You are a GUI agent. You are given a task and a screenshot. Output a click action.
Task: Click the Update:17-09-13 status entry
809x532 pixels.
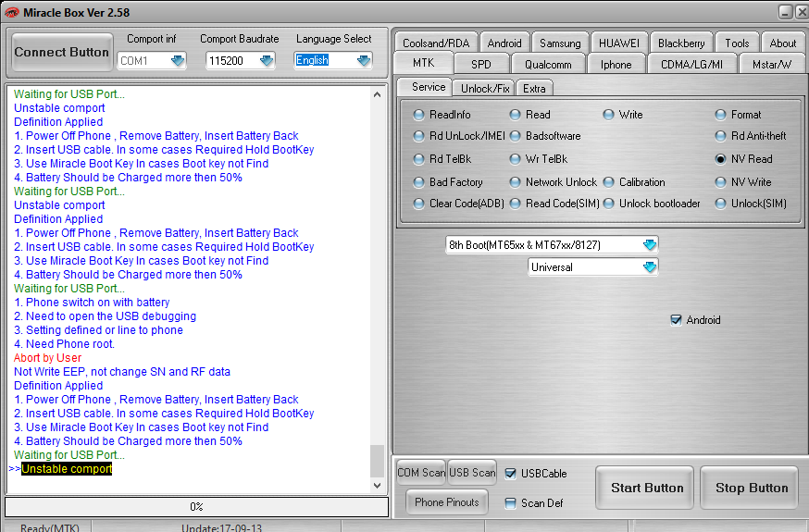tap(221, 527)
